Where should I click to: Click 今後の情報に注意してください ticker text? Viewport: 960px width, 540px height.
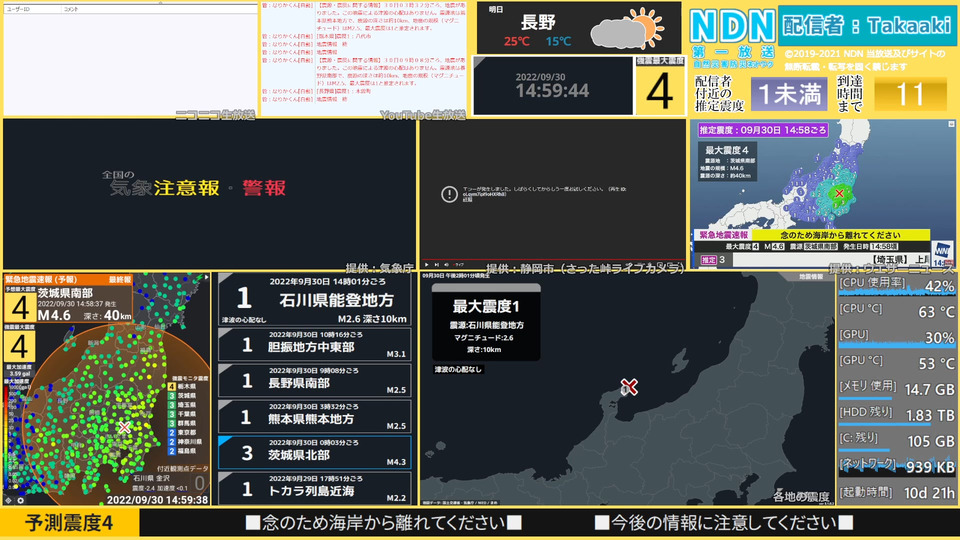pyautogui.click(x=724, y=523)
